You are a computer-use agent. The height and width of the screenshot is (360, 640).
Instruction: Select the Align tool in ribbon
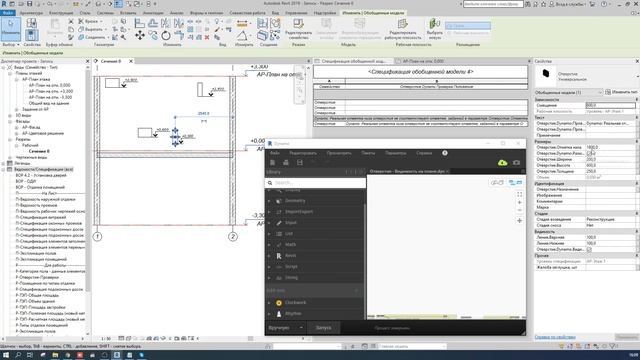[x=140, y=23]
